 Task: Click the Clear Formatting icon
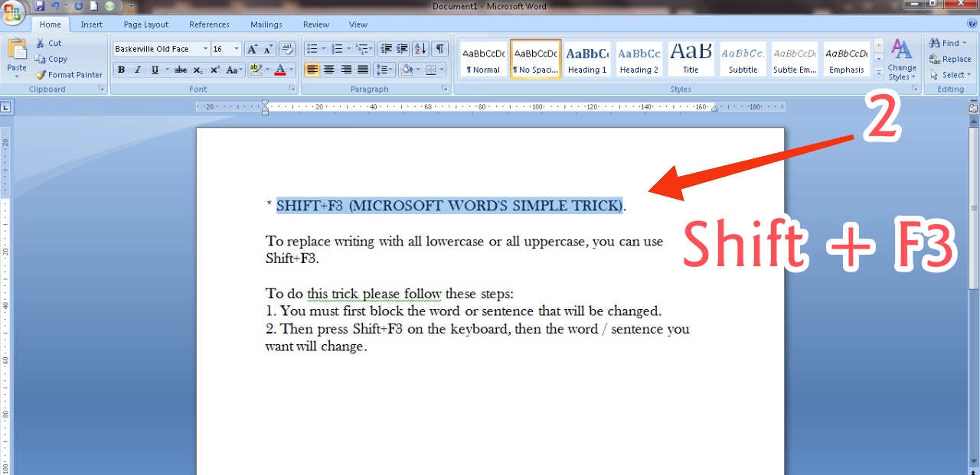(287, 49)
